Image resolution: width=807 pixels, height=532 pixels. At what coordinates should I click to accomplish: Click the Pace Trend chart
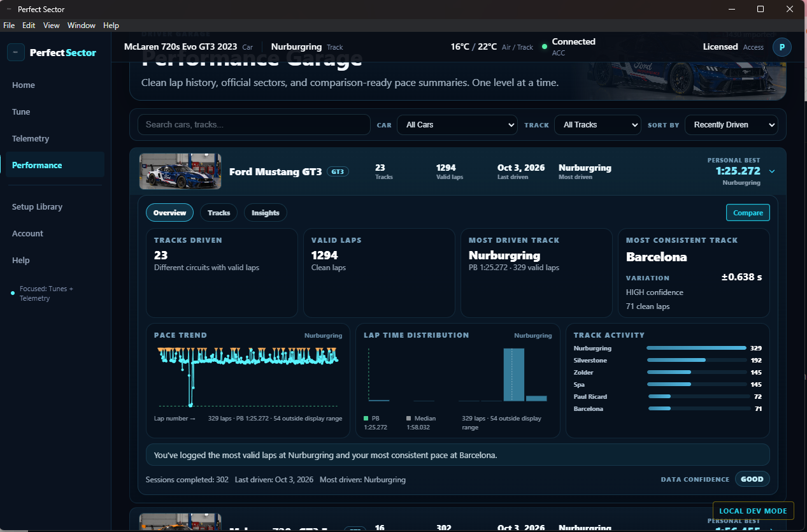pos(248,377)
